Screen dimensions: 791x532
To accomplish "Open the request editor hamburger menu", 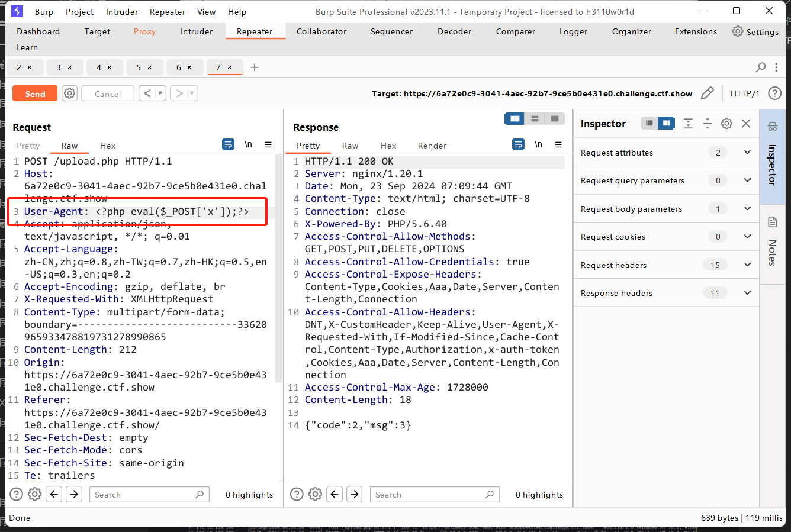I will (268, 144).
